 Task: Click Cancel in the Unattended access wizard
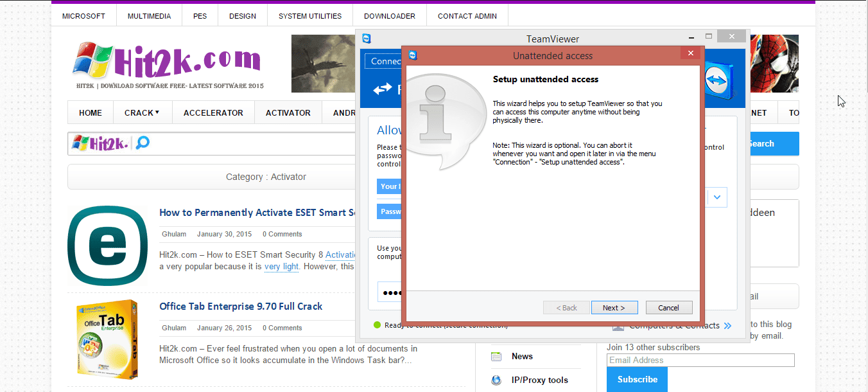[669, 308]
